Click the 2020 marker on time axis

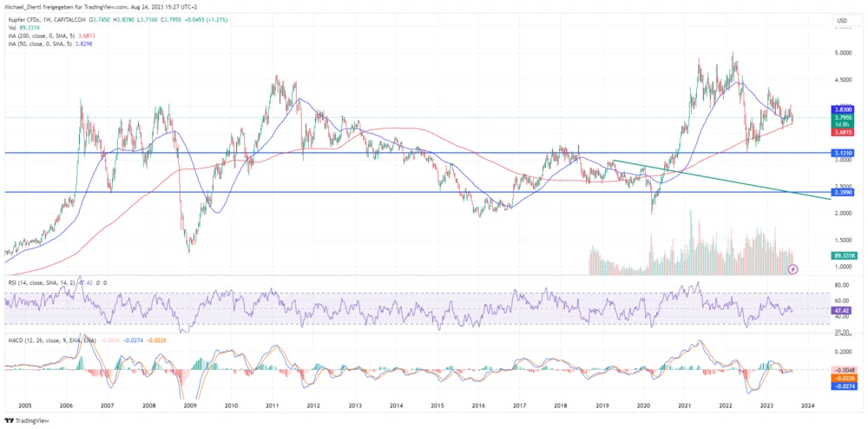(x=643, y=406)
